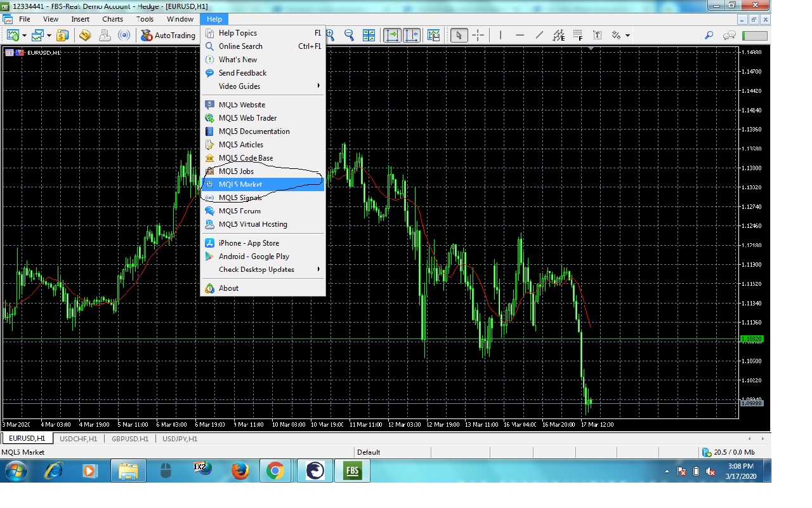Toggle the AutoTrading button
812x508 pixels.
(168, 36)
